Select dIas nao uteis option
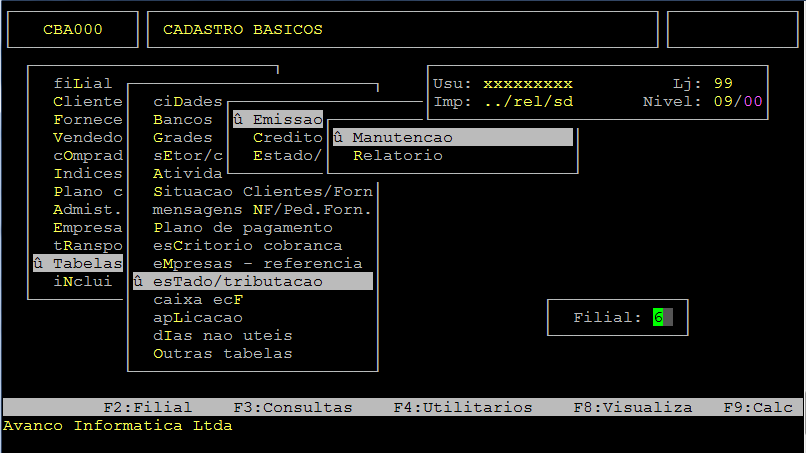806x453 pixels. [x=222, y=335]
